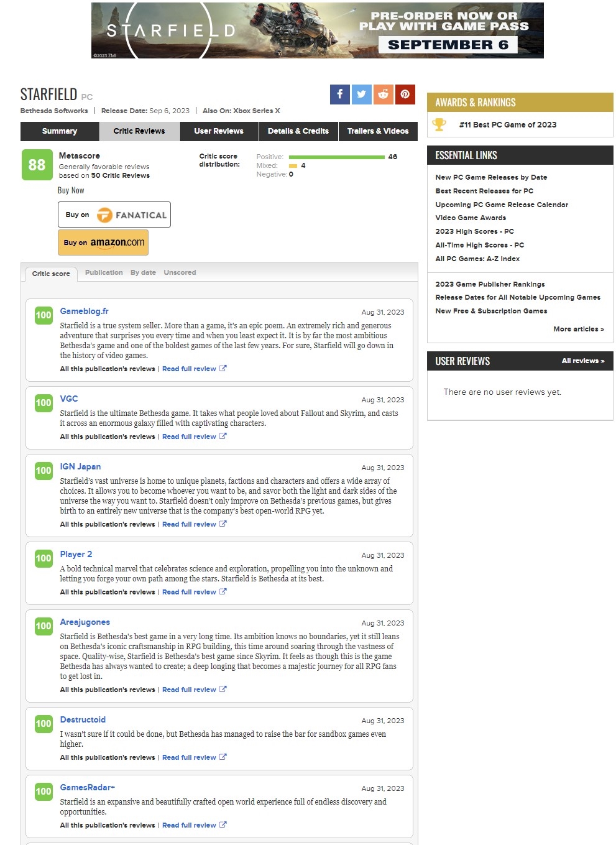Screen dimensions: 616x845
Task: Open 2023 Game Publisher Rankings article
Action: [x=490, y=284]
